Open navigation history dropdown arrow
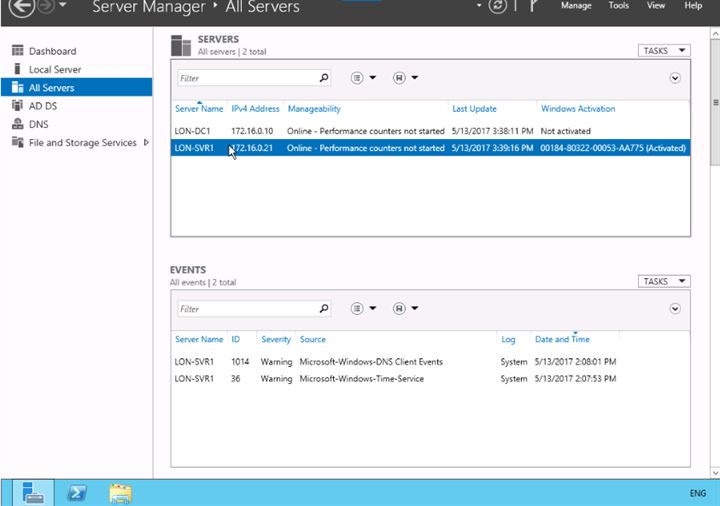The width and height of the screenshot is (720, 506). click(63, 5)
